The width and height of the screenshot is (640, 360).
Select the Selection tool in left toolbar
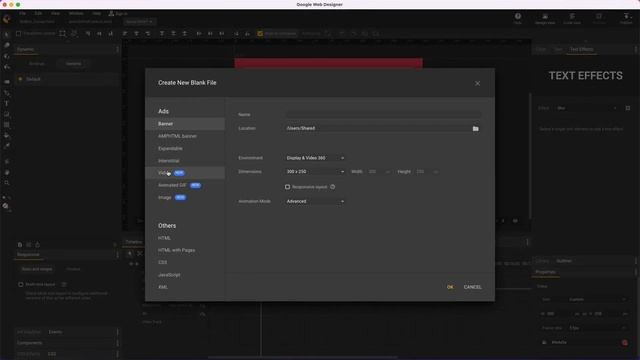click(x=7, y=35)
